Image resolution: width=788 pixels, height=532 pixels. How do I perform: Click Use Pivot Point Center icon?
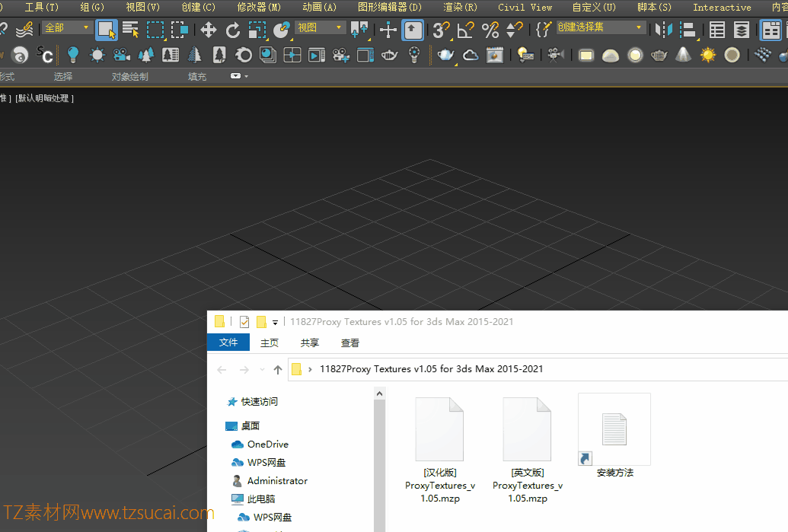[359, 30]
